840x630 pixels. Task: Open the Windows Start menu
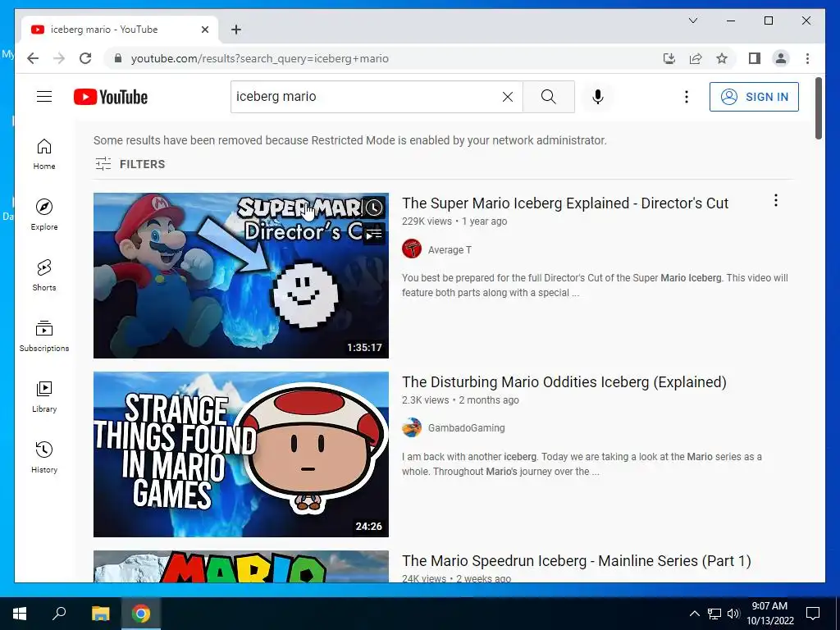(x=20, y=614)
